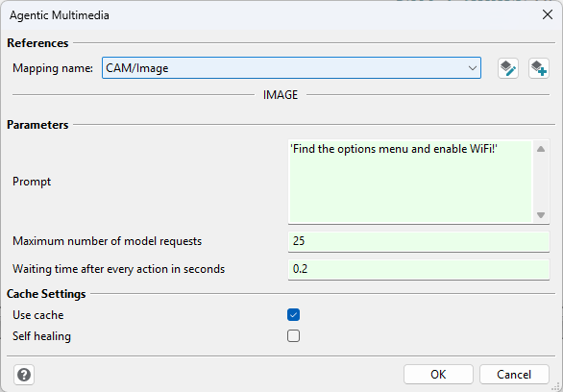Click the 'Cache Settings' heading
This screenshot has height=392, width=563.
pyautogui.click(x=46, y=294)
